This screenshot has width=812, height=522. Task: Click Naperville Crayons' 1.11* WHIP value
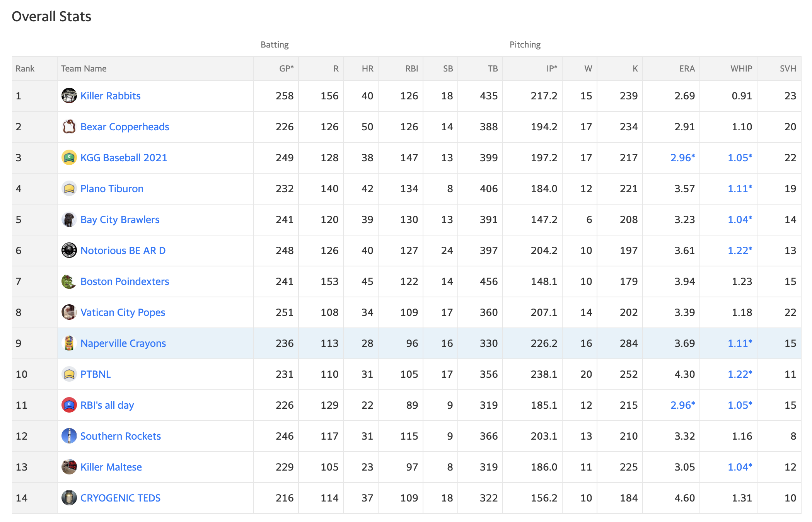click(740, 343)
